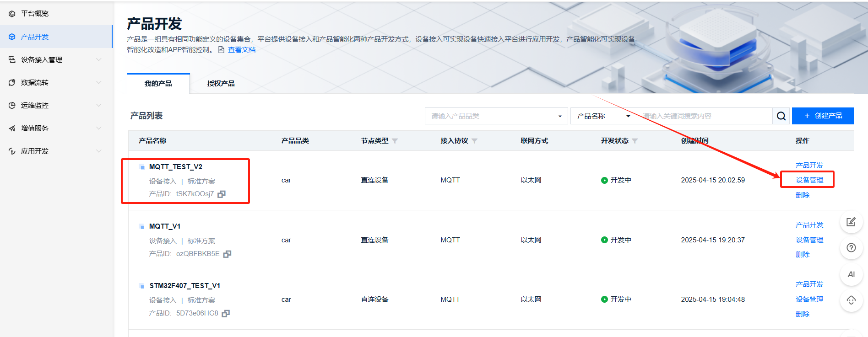Switch to the 我的产品 tab
This screenshot has height=337, width=868.
pos(158,84)
